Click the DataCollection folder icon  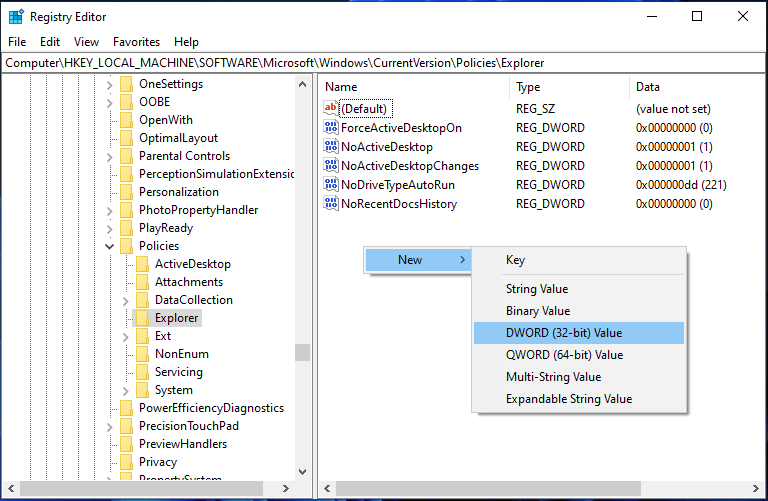[143, 300]
